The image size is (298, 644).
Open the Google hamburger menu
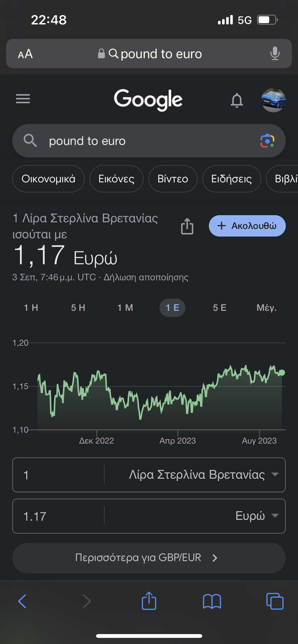[x=23, y=99]
